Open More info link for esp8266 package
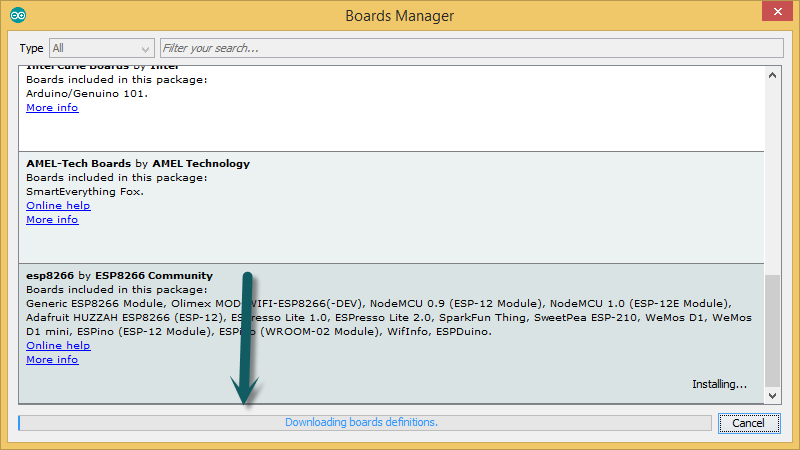The height and width of the screenshot is (450, 800). [x=52, y=360]
